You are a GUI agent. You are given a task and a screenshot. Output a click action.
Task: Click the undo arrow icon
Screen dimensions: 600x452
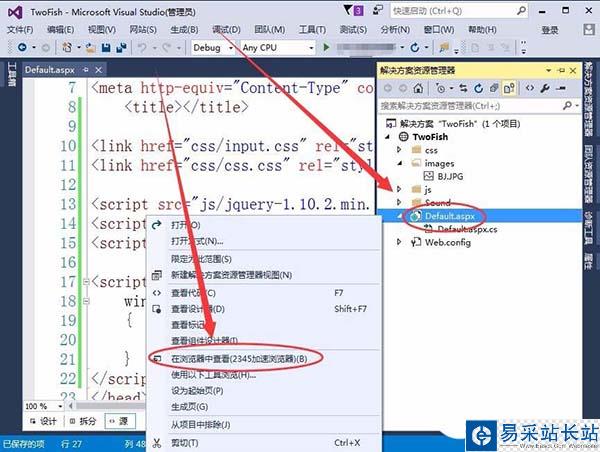[142, 47]
